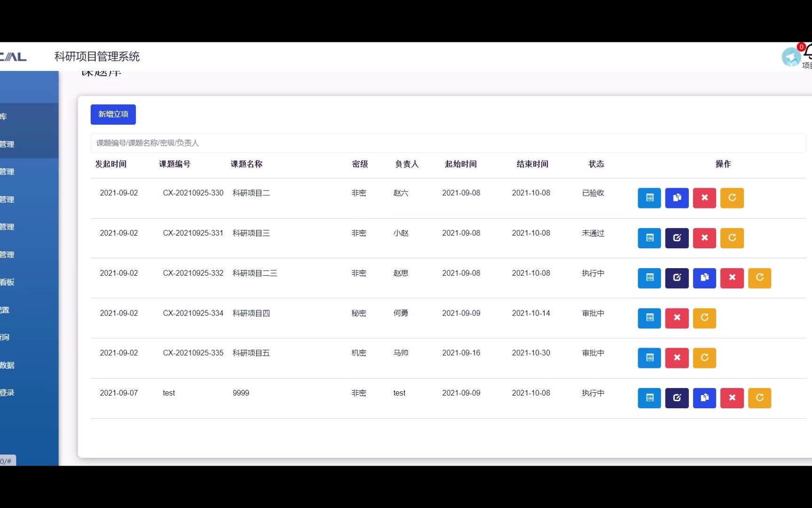Delete the CX-20210925-331 row
Screen dimensions: 812x508
tap(704, 238)
